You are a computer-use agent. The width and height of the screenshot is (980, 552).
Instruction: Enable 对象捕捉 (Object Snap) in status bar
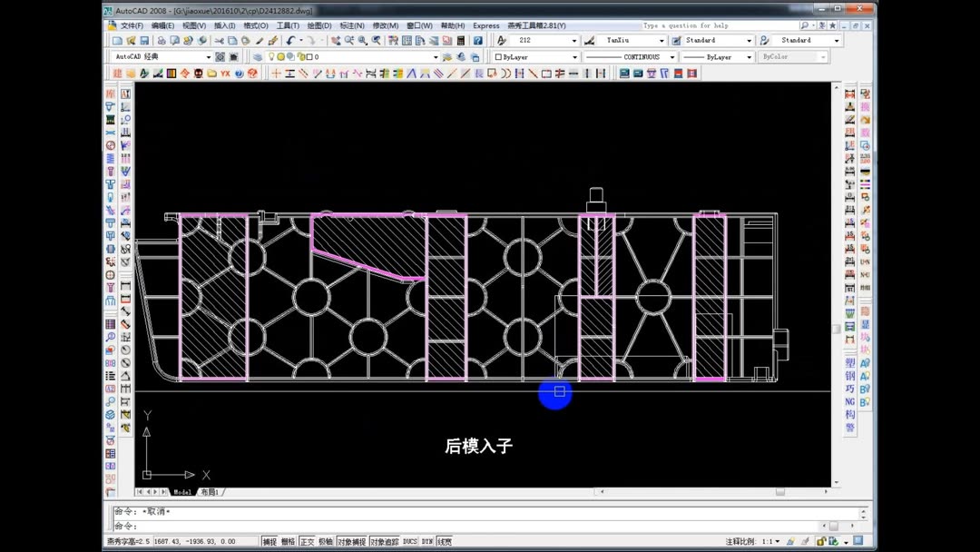pos(350,540)
